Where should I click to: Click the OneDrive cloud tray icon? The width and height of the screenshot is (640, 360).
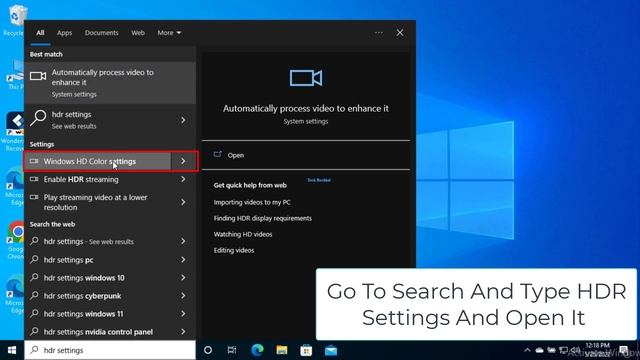click(539, 350)
